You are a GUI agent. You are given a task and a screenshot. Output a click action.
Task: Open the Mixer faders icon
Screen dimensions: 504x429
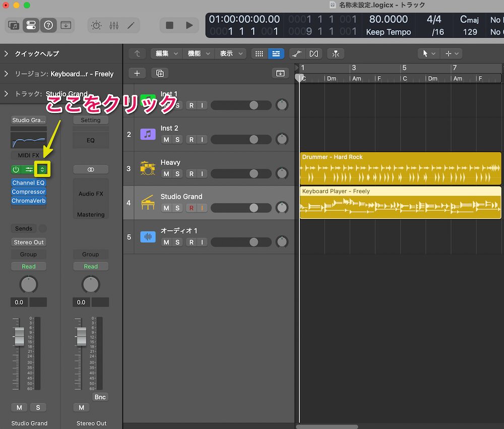click(114, 25)
